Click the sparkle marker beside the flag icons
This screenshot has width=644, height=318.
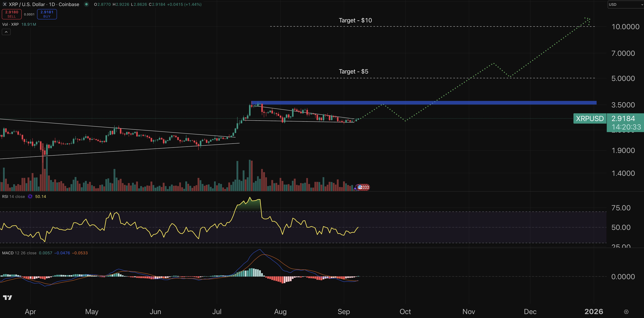pyautogui.click(x=355, y=189)
